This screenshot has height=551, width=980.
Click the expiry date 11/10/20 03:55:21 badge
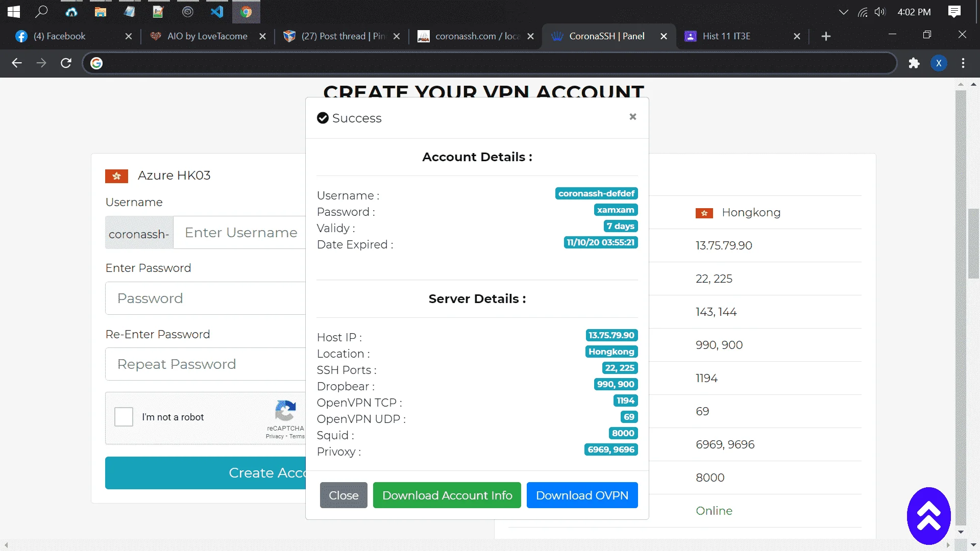(x=601, y=243)
